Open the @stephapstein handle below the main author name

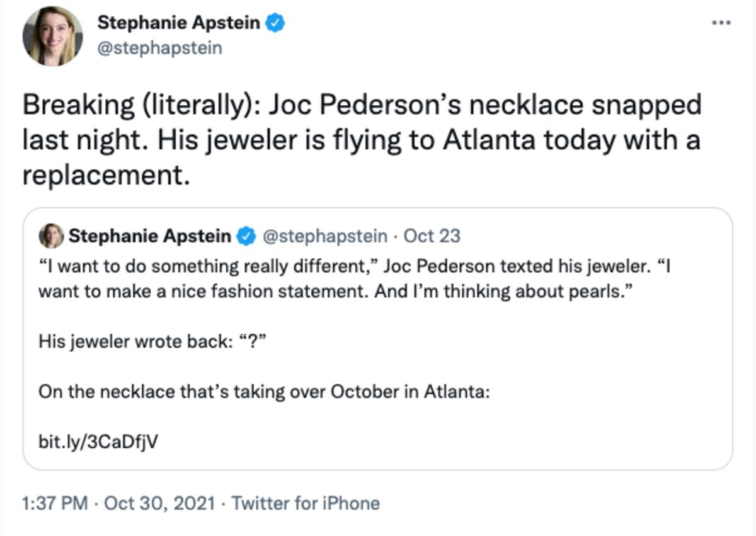[x=159, y=48]
